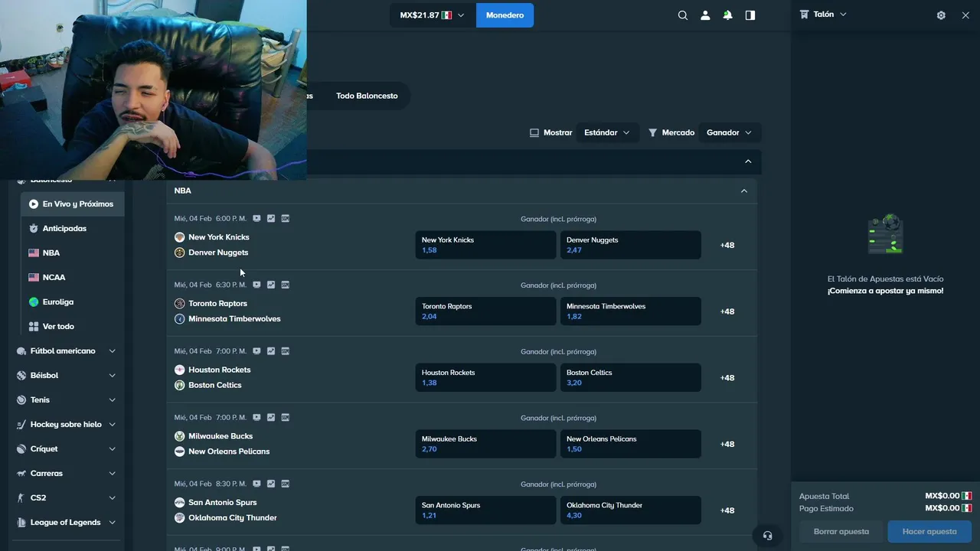This screenshot has width=980, height=551.
Task: Select En Vivo y Próximos in sidebar
Action: pos(72,204)
